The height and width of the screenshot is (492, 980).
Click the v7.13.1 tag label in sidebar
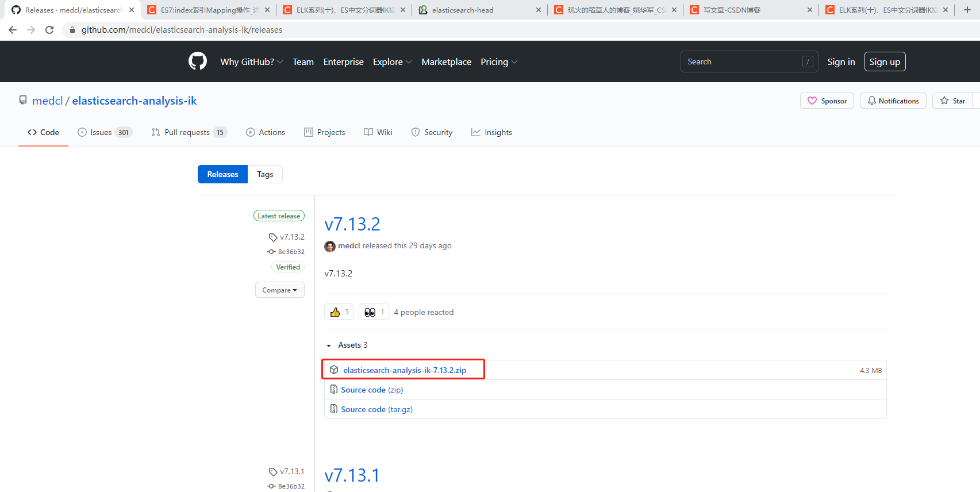[x=287, y=471]
